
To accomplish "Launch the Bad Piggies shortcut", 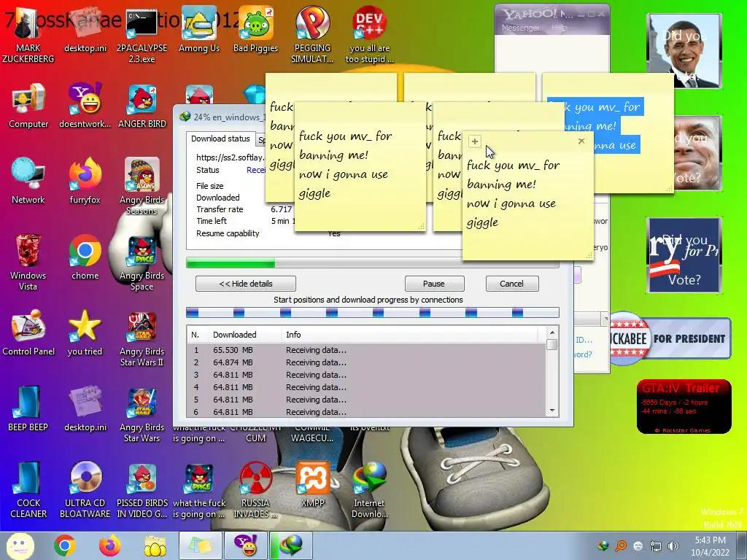I will (255, 29).
